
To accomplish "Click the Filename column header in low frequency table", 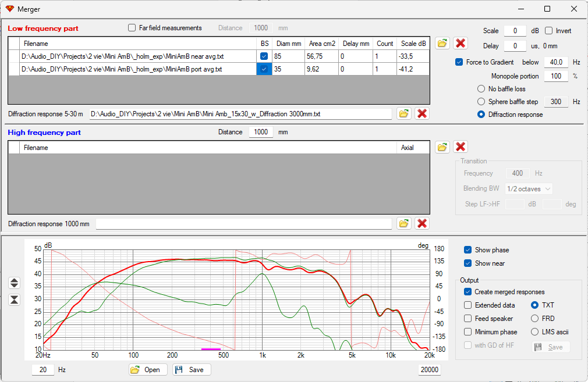I will (138, 44).
